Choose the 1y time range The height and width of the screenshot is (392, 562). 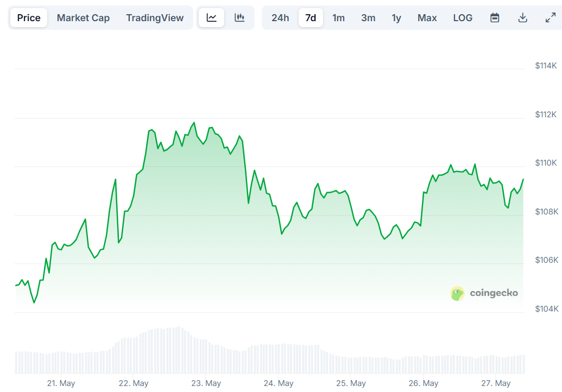tap(396, 17)
